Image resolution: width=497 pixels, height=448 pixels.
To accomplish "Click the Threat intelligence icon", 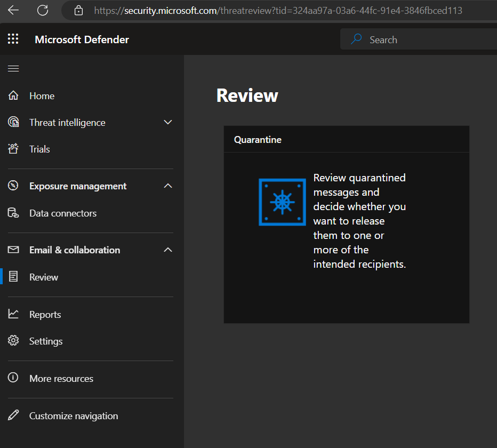I will point(13,123).
